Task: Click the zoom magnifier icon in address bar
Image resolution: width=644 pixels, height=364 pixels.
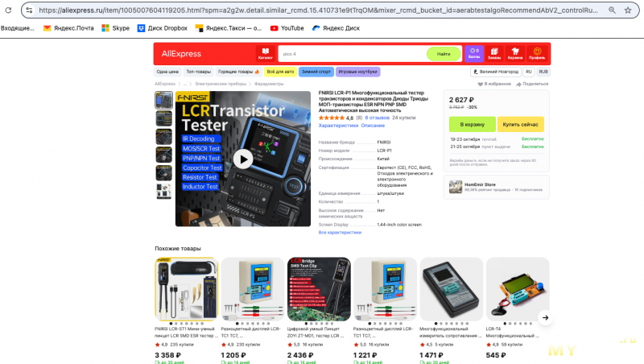Action: pos(612,10)
